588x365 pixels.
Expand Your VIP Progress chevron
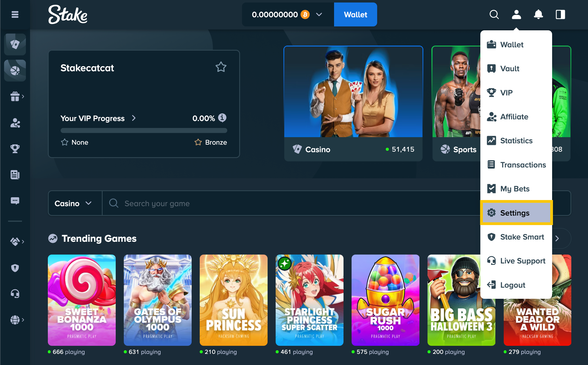134,118
